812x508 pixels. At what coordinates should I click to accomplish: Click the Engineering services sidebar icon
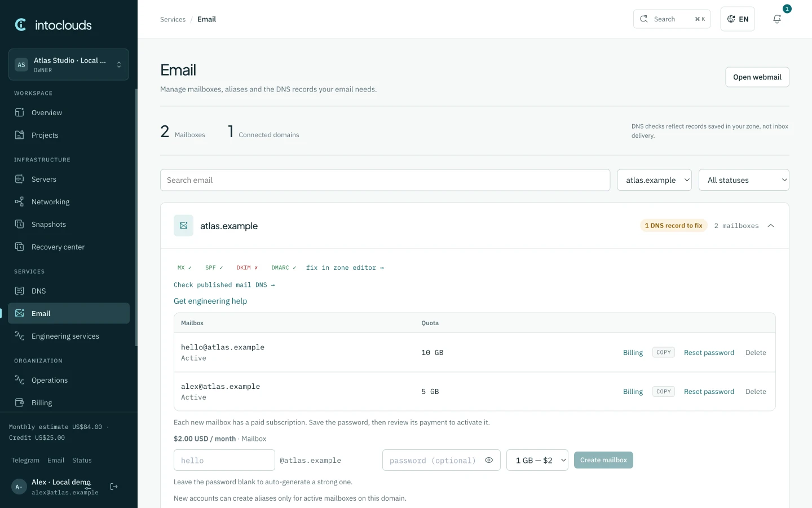click(x=20, y=336)
